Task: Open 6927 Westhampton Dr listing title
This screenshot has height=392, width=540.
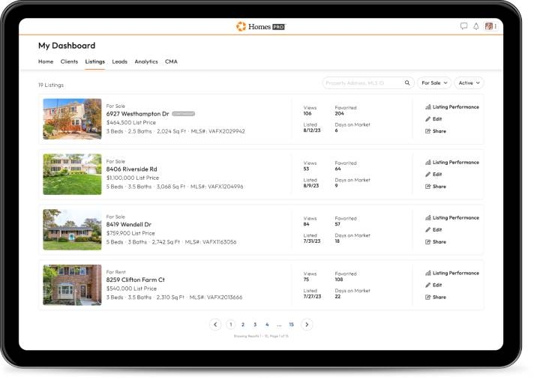Action: (x=137, y=114)
